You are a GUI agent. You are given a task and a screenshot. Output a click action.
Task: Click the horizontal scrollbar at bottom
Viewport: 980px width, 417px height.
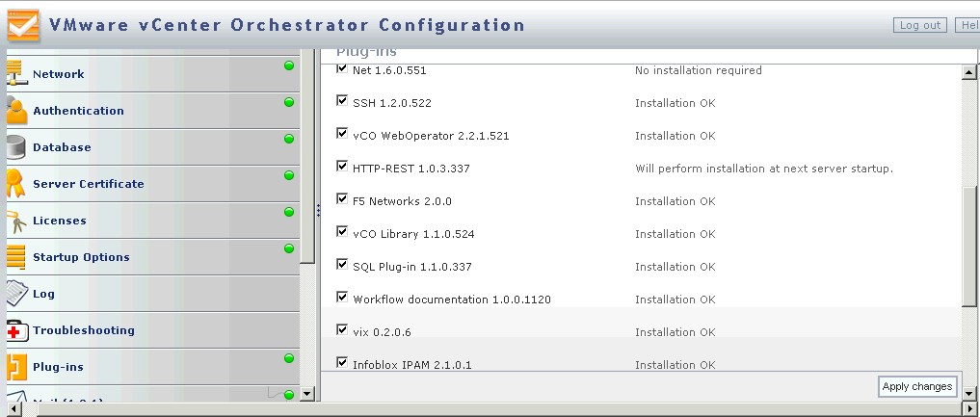click(x=482, y=410)
